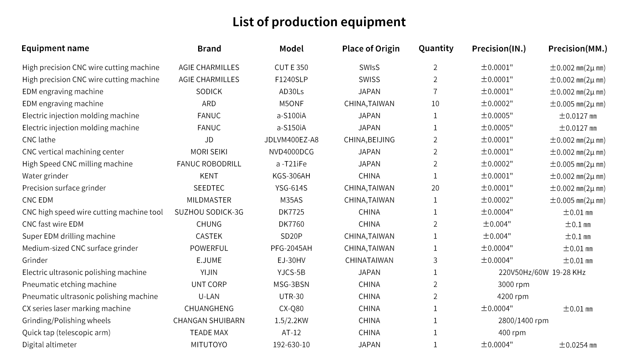Select the "SUZHOU SODICK-3G" brand cell
639x364 pixels.
coord(209,212)
